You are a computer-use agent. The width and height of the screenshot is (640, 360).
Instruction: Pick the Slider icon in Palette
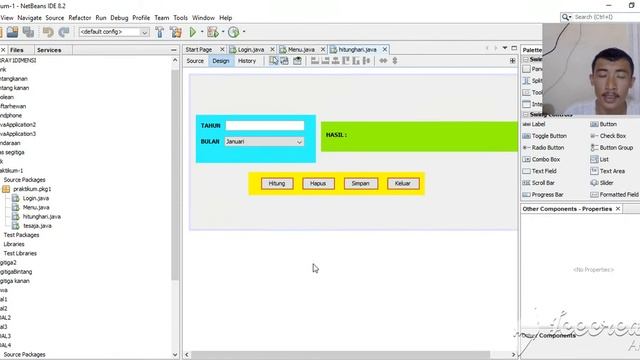594,183
